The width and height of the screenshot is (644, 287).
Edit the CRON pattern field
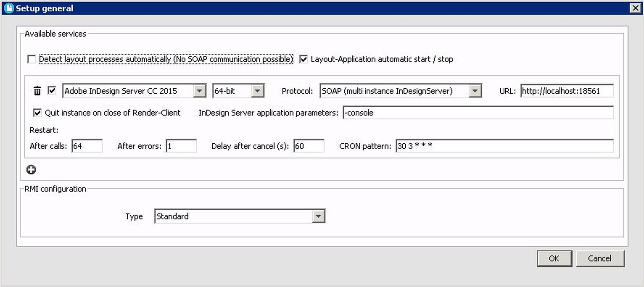tap(504, 146)
